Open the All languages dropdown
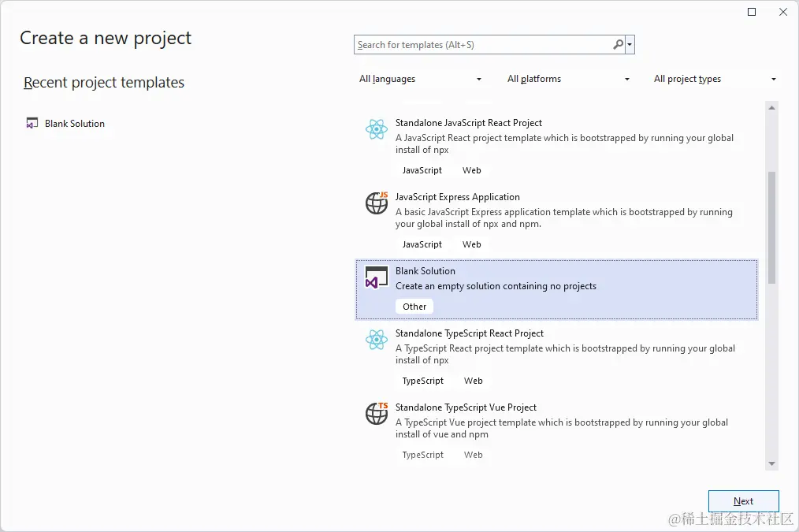 [x=420, y=79]
